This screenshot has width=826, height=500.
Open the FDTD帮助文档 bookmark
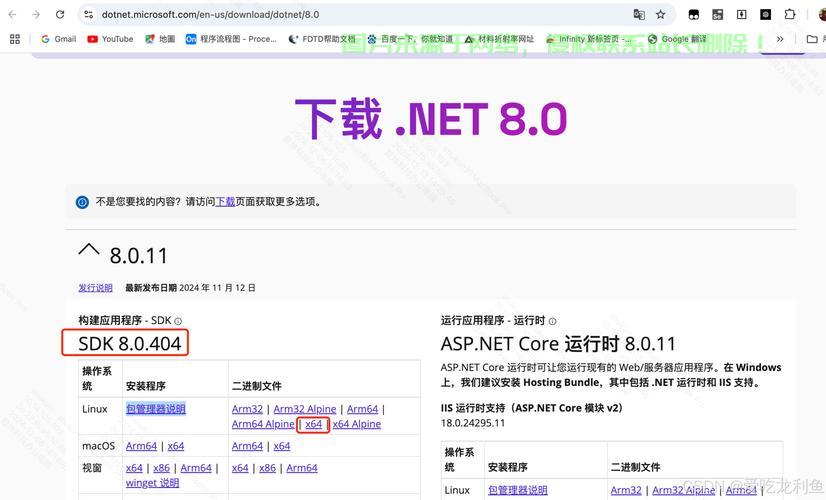click(322, 39)
